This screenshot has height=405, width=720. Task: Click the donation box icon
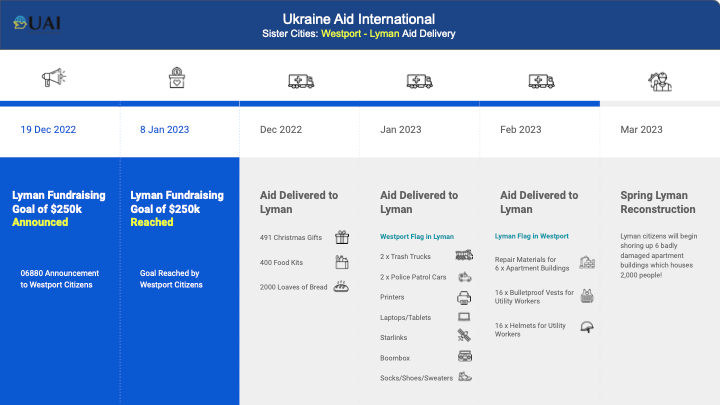[177, 78]
